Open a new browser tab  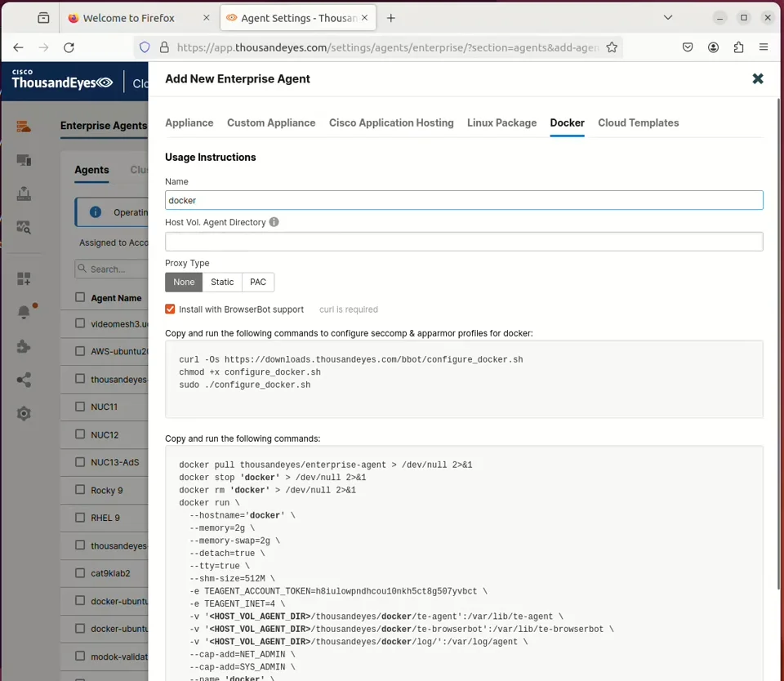pyautogui.click(x=391, y=18)
